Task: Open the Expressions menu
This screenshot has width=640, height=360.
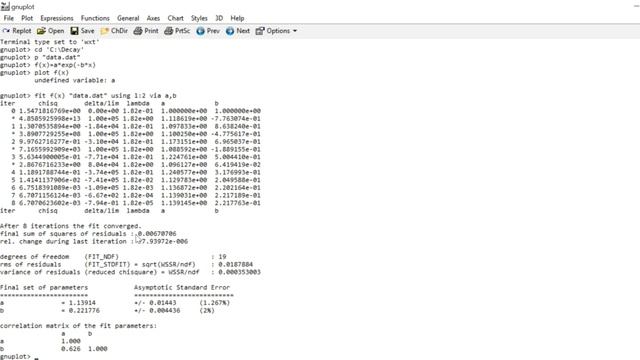Action: pyautogui.click(x=57, y=18)
